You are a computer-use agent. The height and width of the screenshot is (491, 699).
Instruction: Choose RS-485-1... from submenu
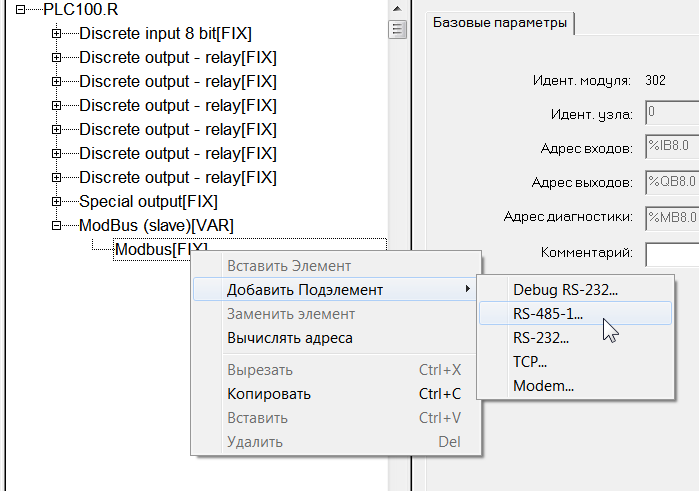pos(547,313)
